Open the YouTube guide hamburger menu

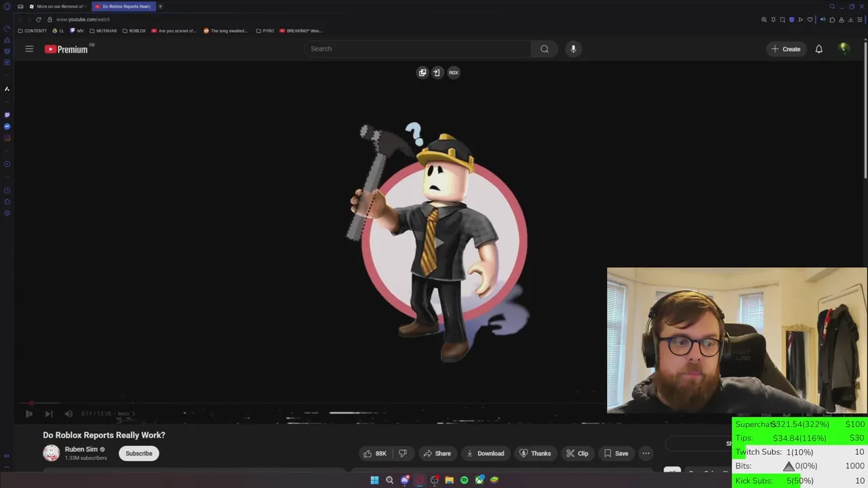point(29,49)
